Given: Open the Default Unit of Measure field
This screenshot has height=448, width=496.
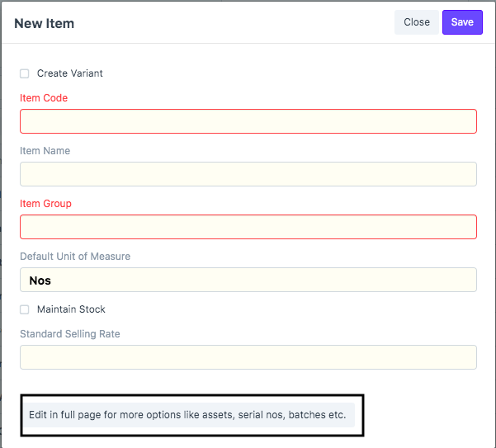Looking at the screenshot, I should [x=248, y=280].
